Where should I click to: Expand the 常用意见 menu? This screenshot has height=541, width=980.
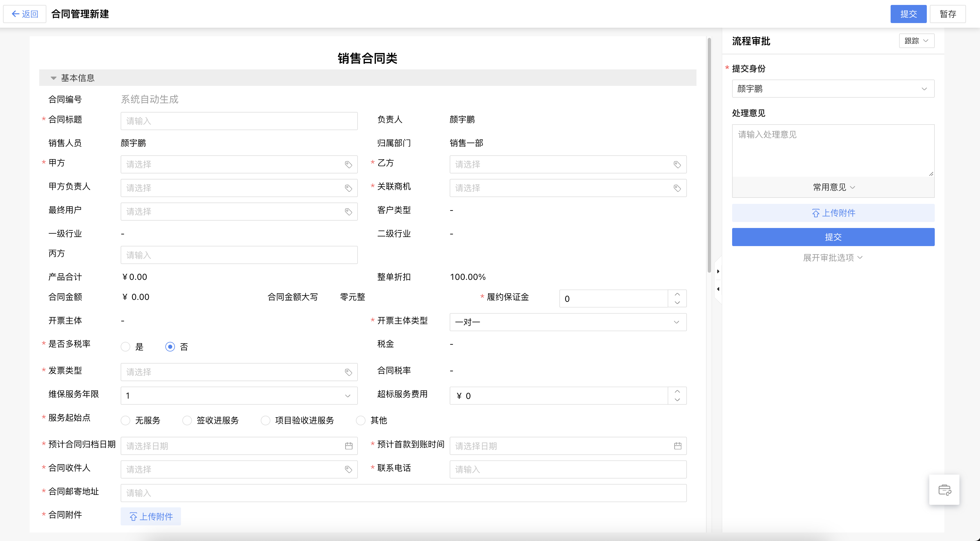tap(833, 187)
